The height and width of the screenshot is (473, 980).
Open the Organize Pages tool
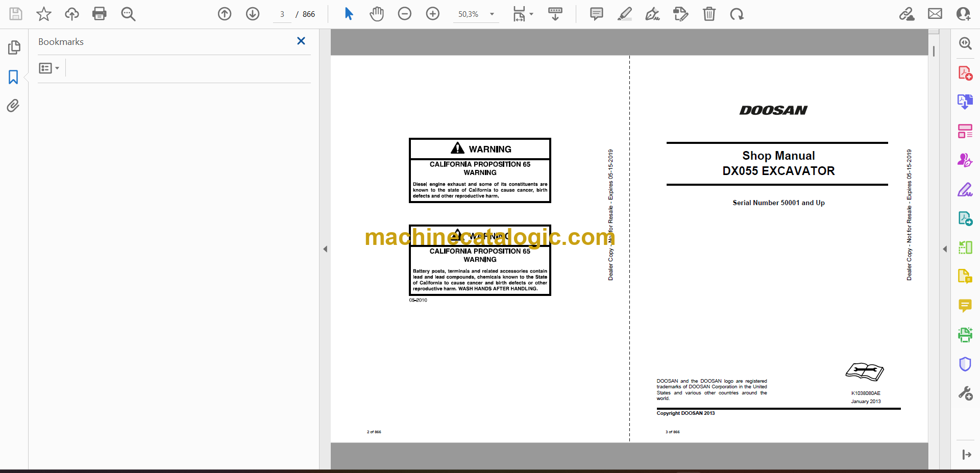[x=965, y=131]
